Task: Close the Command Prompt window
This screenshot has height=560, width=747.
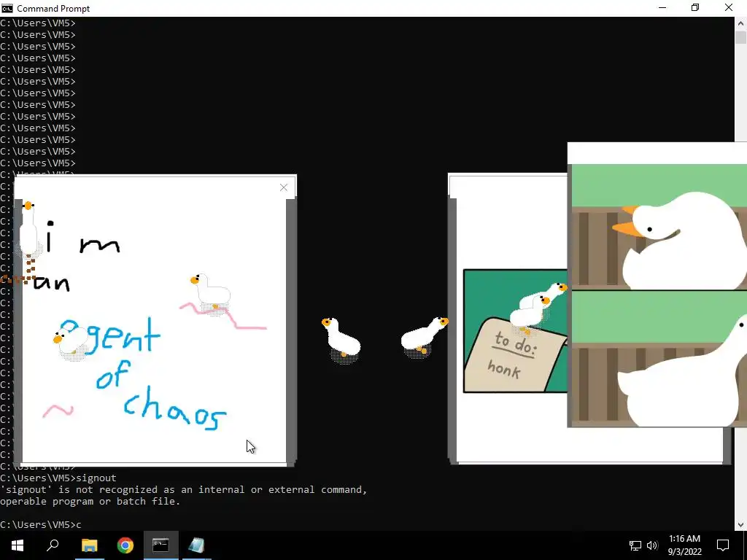Action: pyautogui.click(x=729, y=8)
